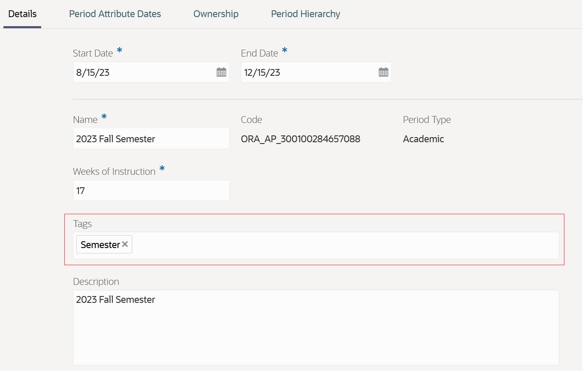Open the Period Attribute Dates tab

[115, 14]
